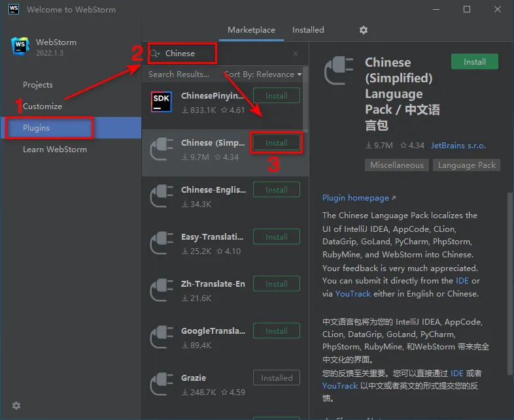The width and height of the screenshot is (514, 420).
Task: Click the Grazie plugin plug icon
Action: [x=162, y=384]
